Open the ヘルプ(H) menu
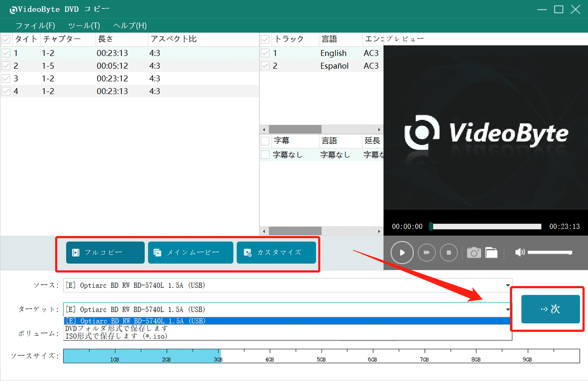This screenshot has width=588, height=381. point(129,26)
